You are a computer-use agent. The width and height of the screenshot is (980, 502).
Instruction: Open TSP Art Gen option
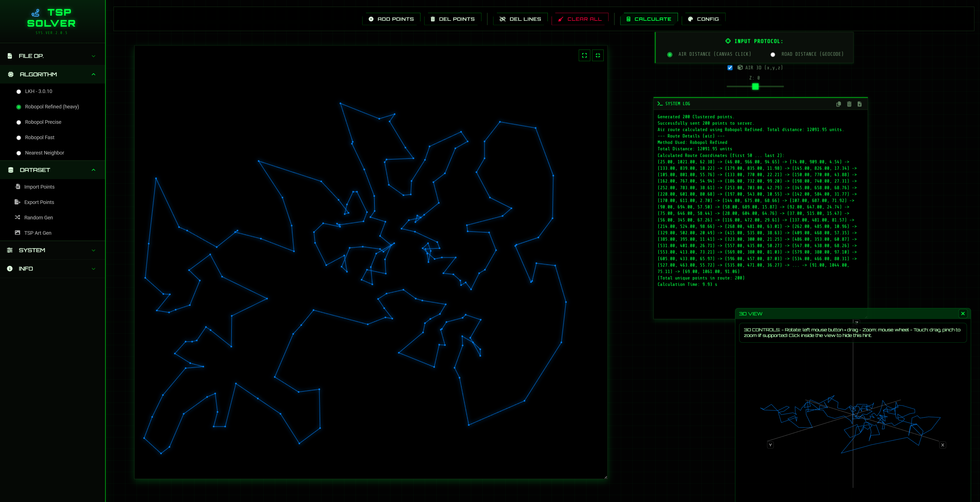pos(38,233)
